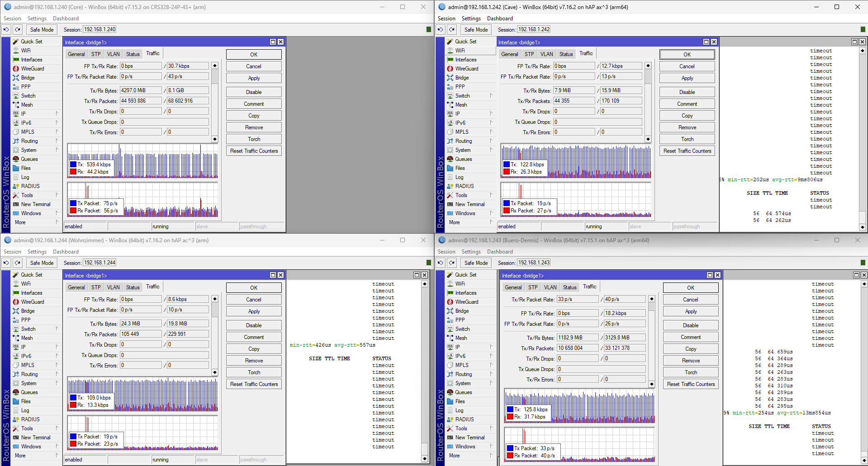The height and width of the screenshot is (466, 868).
Task: Open RADIUS in the Wohnzimmer window sidebar
Action: click(x=30, y=419)
